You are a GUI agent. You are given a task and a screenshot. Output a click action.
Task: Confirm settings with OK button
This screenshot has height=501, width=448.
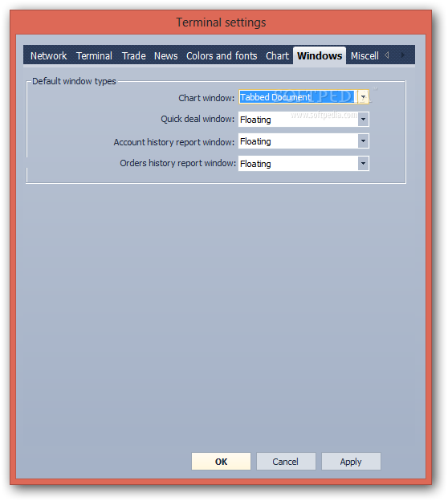[x=221, y=462]
